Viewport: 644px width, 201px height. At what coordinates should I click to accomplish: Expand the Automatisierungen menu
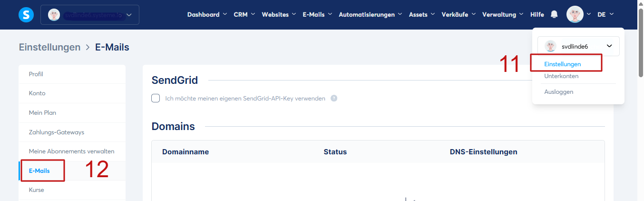371,15
